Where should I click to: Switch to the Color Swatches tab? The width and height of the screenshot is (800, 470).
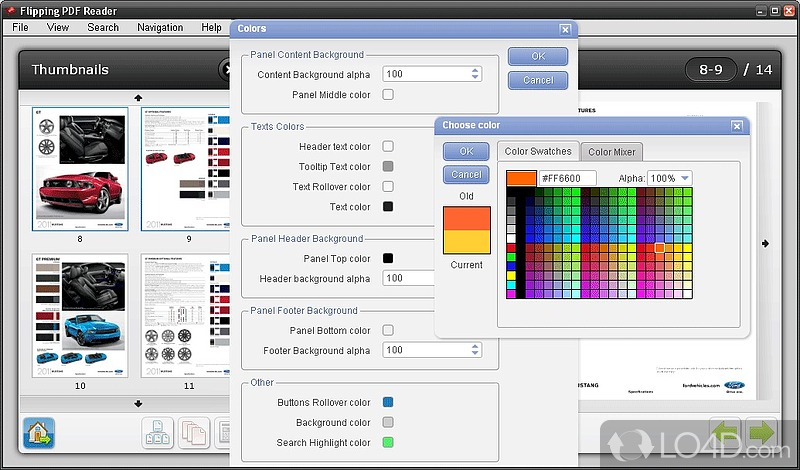pos(538,152)
